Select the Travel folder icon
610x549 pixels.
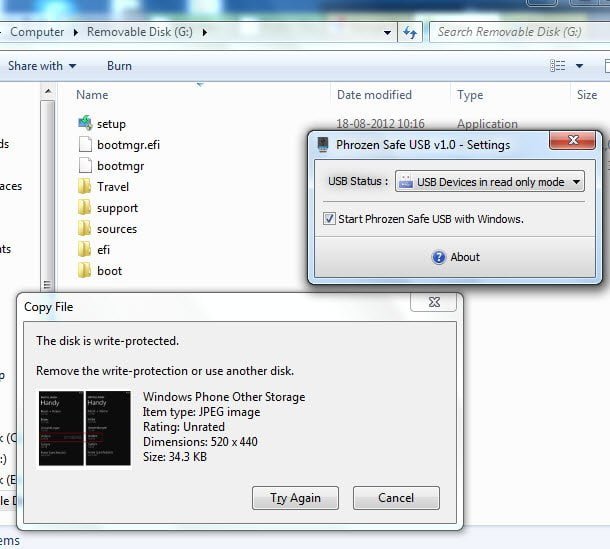(x=84, y=186)
